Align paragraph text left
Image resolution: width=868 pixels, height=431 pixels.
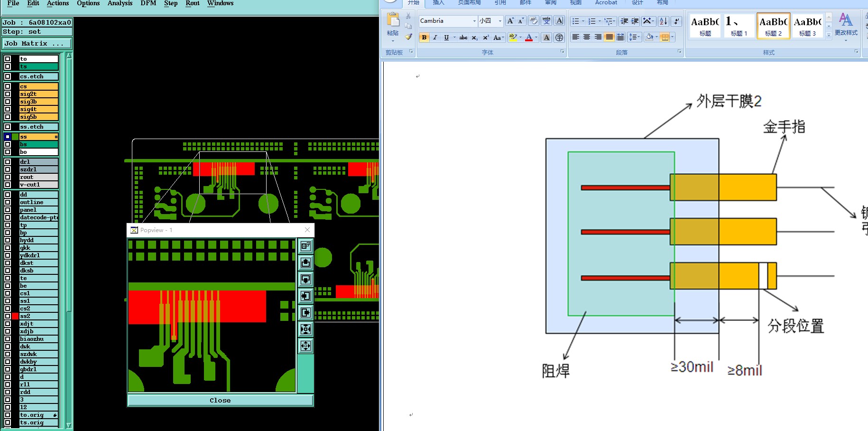(x=576, y=37)
